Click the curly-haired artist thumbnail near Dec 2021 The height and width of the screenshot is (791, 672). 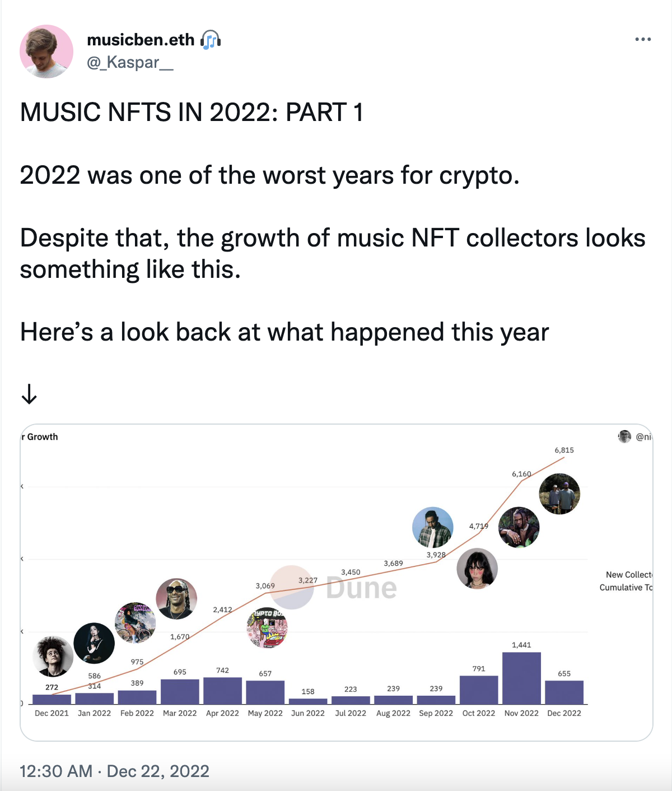[53, 657]
